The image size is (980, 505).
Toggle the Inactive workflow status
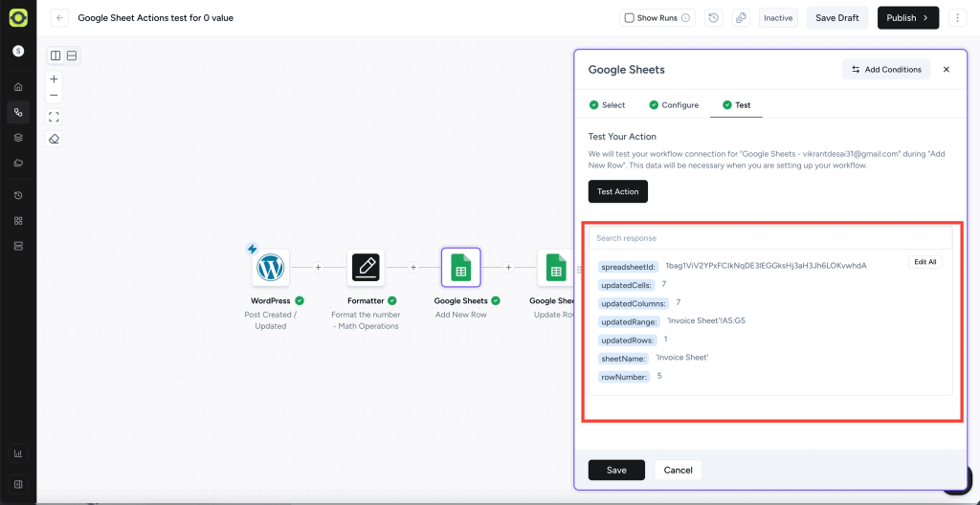778,18
